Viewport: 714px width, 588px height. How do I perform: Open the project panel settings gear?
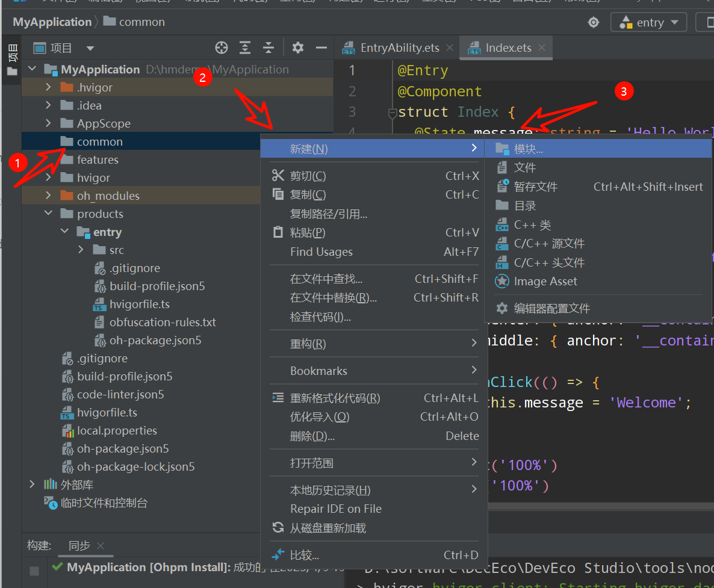[x=298, y=48]
